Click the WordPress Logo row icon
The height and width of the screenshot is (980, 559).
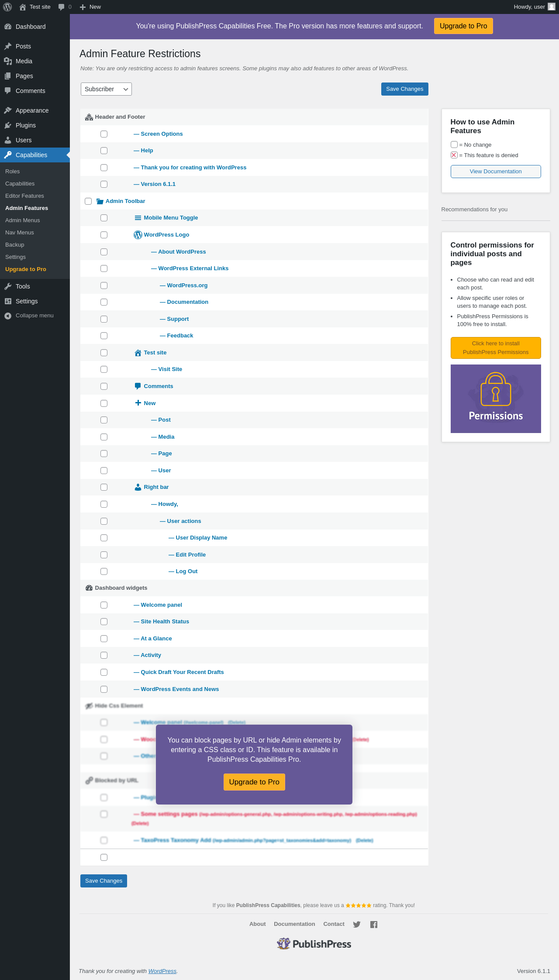pyautogui.click(x=138, y=235)
